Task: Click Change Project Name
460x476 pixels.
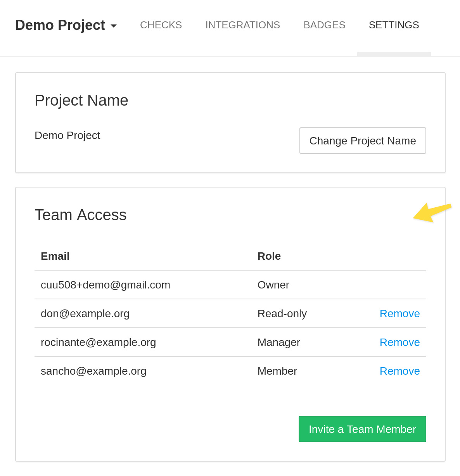Action: (x=362, y=141)
